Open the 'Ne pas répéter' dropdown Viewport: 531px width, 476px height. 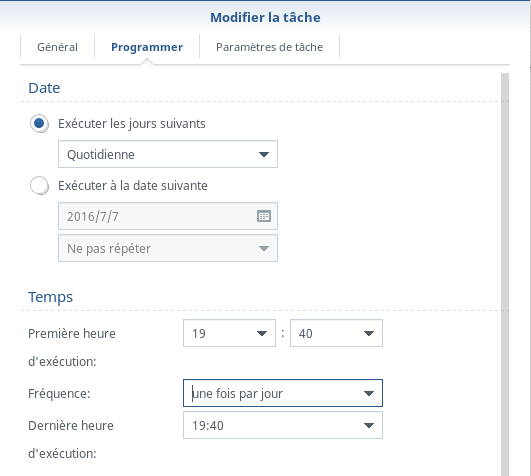(168, 248)
